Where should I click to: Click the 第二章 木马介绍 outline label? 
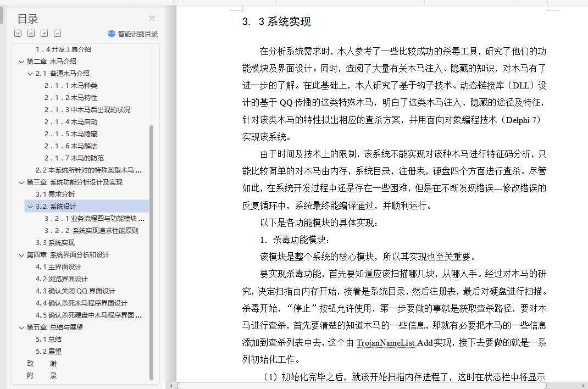[x=51, y=62]
